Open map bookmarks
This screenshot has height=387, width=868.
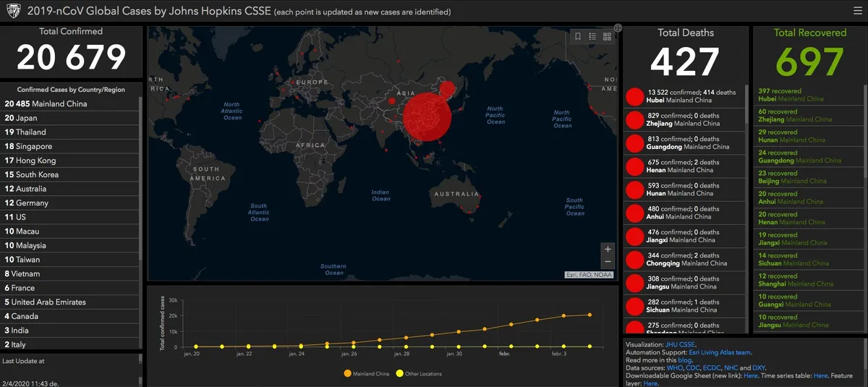pyautogui.click(x=578, y=36)
